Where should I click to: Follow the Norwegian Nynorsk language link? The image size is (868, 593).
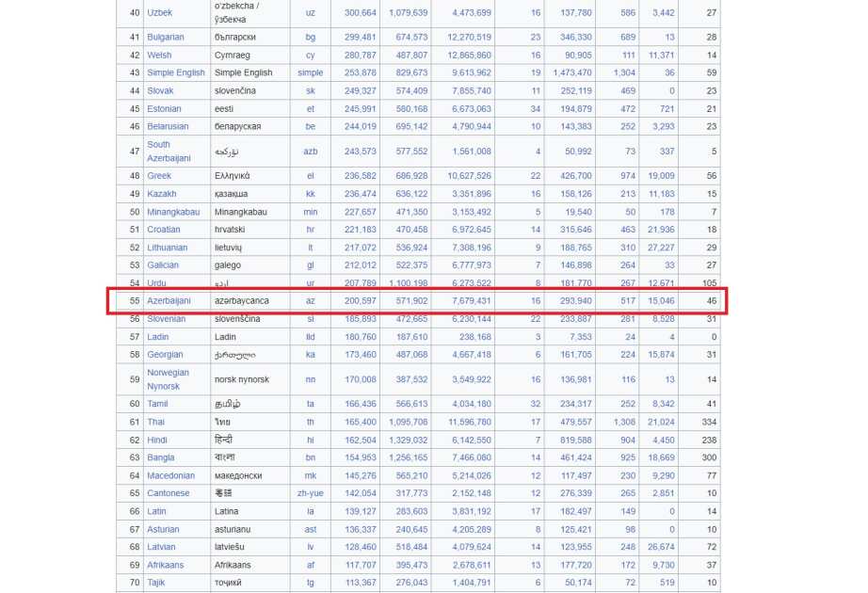168,379
